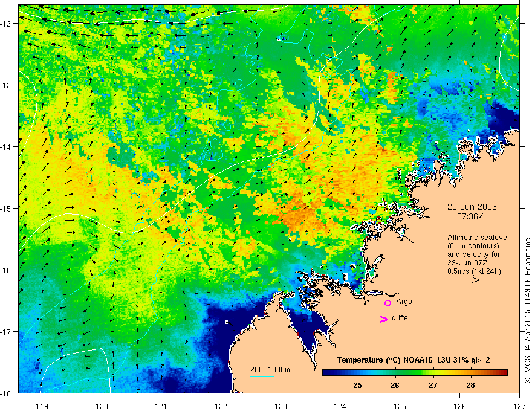Click the colorbar value label '25'
The height and width of the screenshot is (411, 532).
(x=357, y=386)
